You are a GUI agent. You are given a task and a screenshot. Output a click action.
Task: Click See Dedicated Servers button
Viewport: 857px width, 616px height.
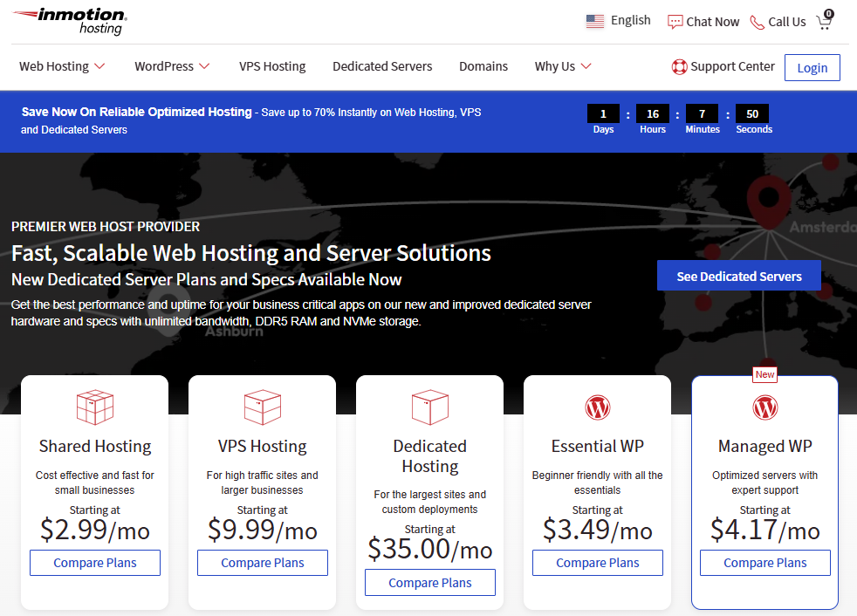pyautogui.click(x=739, y=276)
